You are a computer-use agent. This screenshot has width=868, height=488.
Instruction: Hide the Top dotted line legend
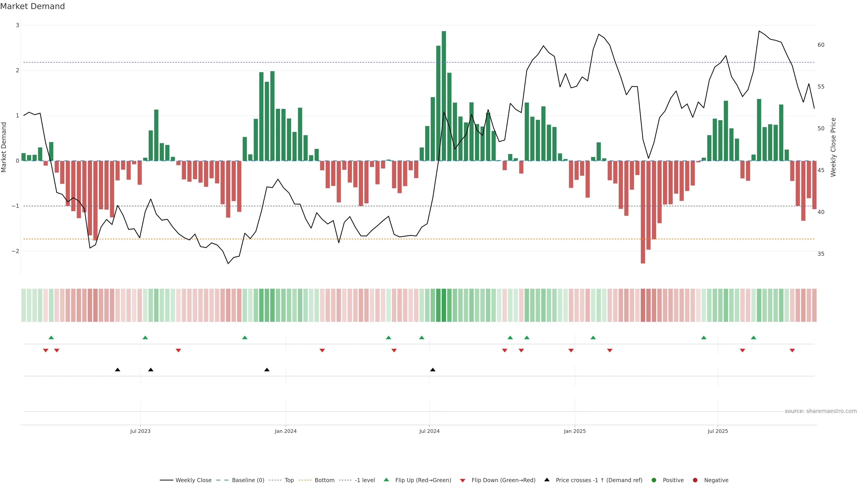tap(289, 480)
